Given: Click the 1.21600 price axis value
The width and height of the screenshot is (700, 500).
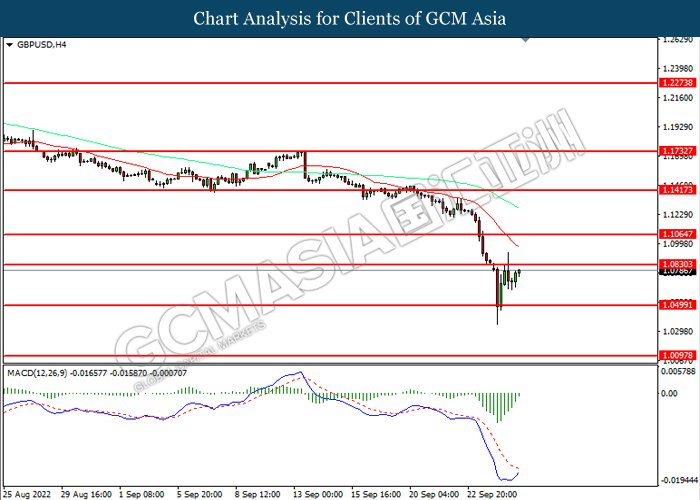Looking at the screenshot, I should pyautogui.click(x=678, y=98).
